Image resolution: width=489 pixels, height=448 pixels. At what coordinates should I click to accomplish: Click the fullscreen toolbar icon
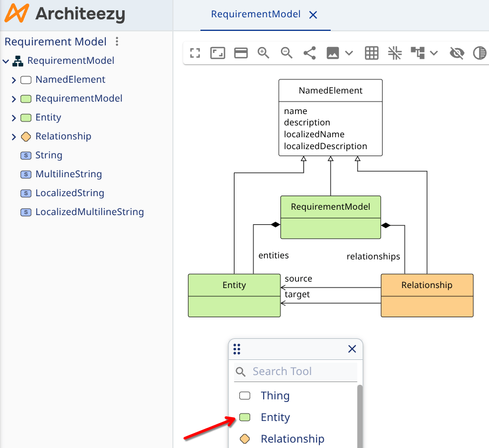coord(195,53)
